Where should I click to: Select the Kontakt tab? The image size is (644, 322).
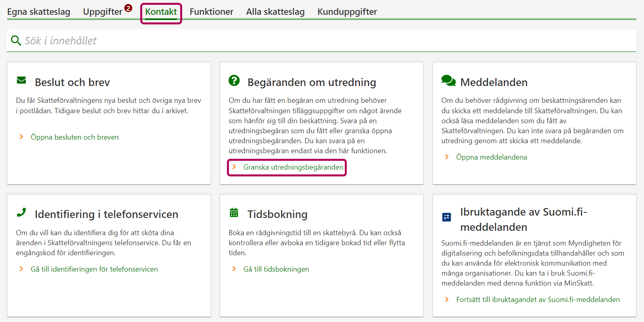point(161,12)
